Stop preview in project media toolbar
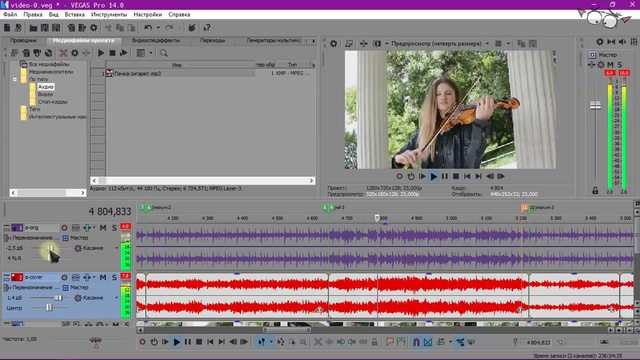The image size is (640, 360). coord(112,53)
